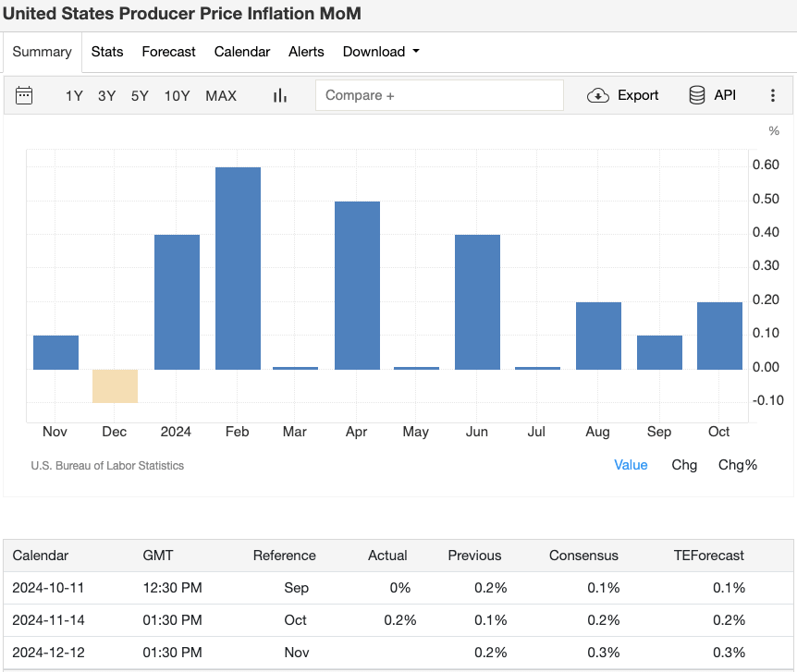Image resolution: width=797 pixels, height=672 pixels.
Task: Select the 3Y range option
Action: (x=107, y=95)
